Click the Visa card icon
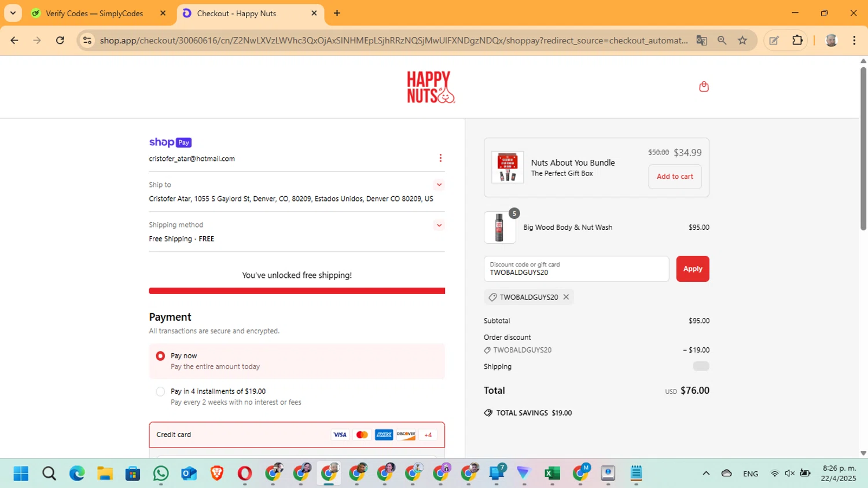This screenshot has height=488, width=868. coord(340,435)
